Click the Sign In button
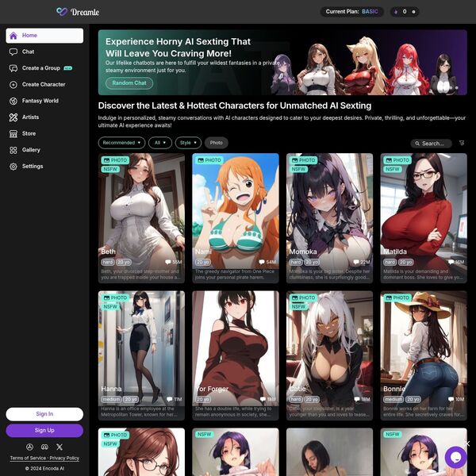The width and height of the screenshot is (476, 476). 44,414
